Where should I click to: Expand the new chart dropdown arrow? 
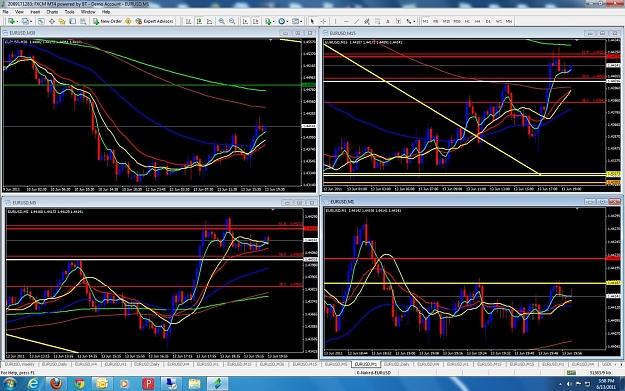(x=17, y=22)
